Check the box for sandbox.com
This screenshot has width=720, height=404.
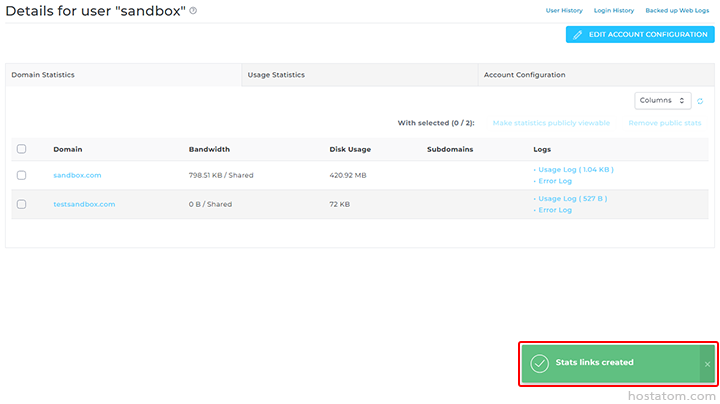point(22,175)
